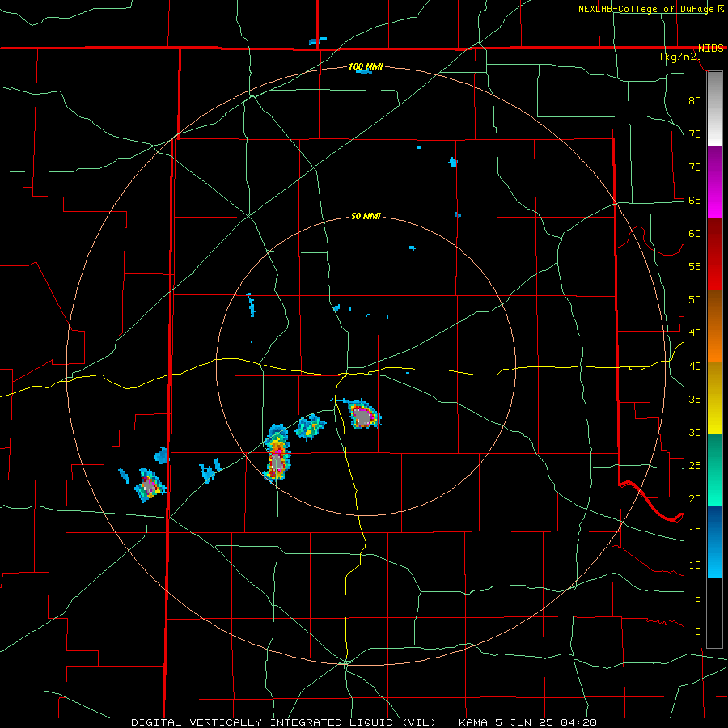728x728 pixels.
Task: Click the 55 value on the color scale
Action: 695,266
